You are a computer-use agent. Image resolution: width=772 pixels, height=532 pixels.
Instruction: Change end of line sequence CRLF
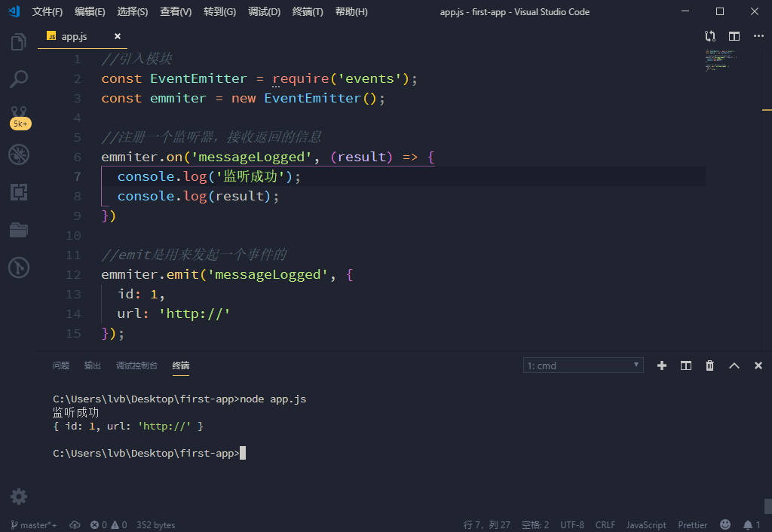click(x=605, y=525)
